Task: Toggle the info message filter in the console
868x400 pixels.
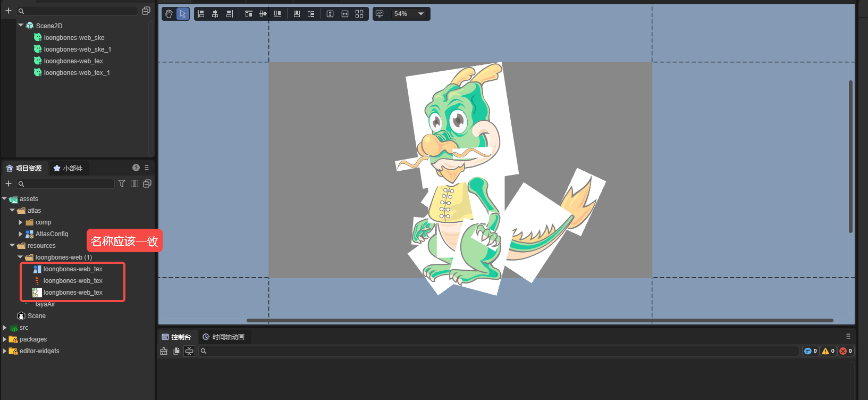Action: (x=810, y=351)
